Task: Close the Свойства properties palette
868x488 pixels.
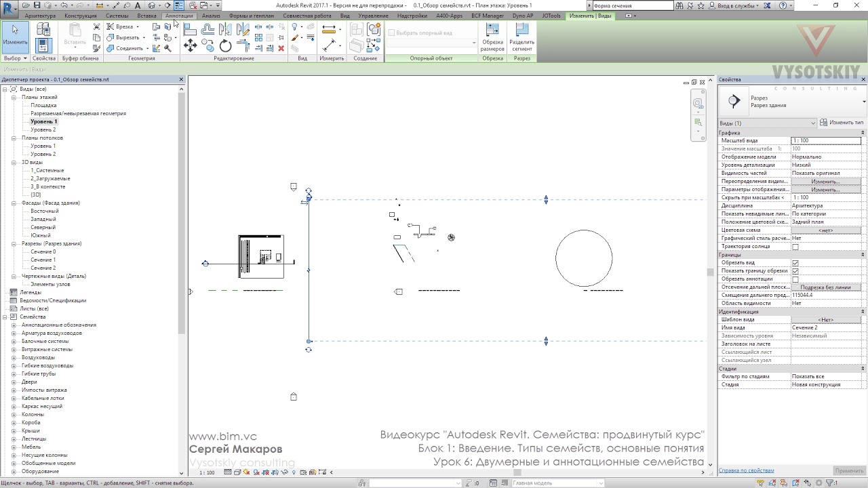Action: click(863, 80)
